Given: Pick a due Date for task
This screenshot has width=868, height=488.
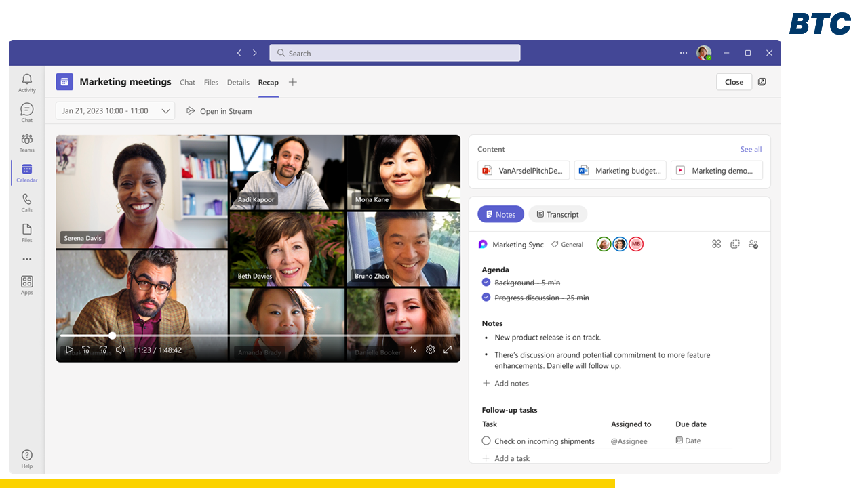Looking at the screenshot, I should click(688, 441).
